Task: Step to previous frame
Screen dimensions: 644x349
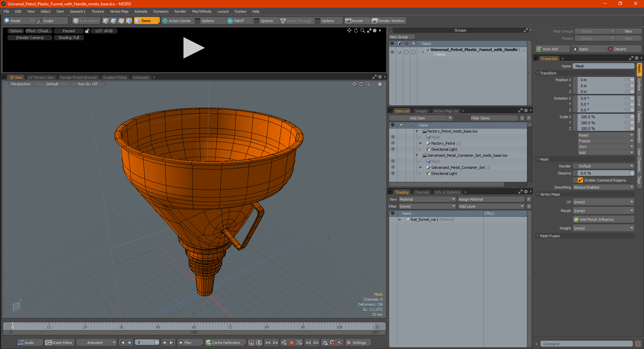Action: (130, 343)
